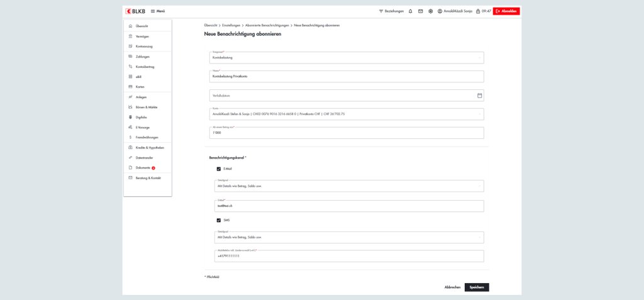Click the Digifolio icon in sidebar
Screen dimensions: 644x300
click(130, 117)
